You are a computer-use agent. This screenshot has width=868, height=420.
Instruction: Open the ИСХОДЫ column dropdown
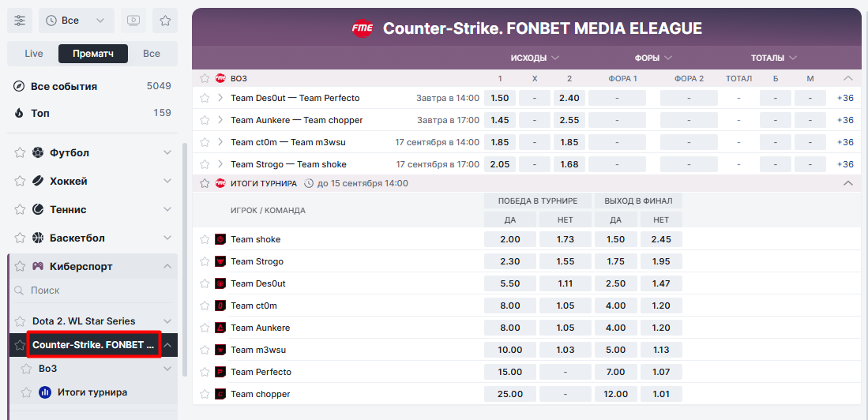point(535,58)
